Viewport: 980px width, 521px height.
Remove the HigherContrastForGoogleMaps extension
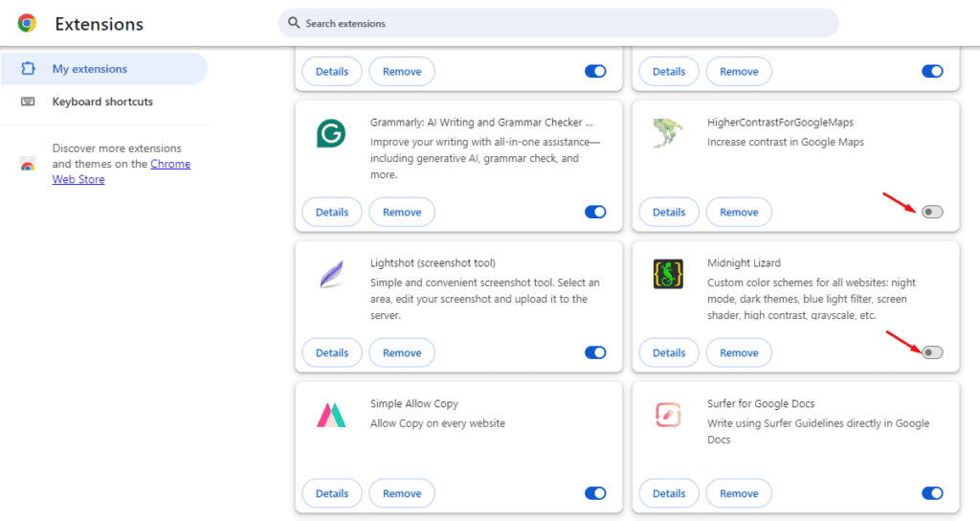(x=739, y=212)
